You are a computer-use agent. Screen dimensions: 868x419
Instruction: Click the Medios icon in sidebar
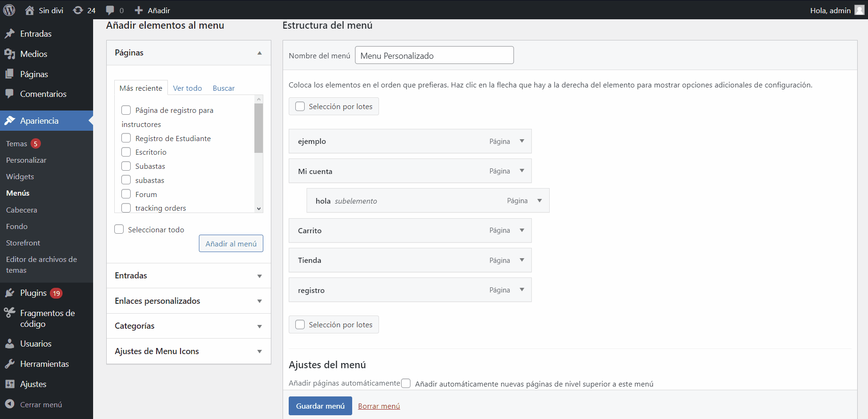10,54
